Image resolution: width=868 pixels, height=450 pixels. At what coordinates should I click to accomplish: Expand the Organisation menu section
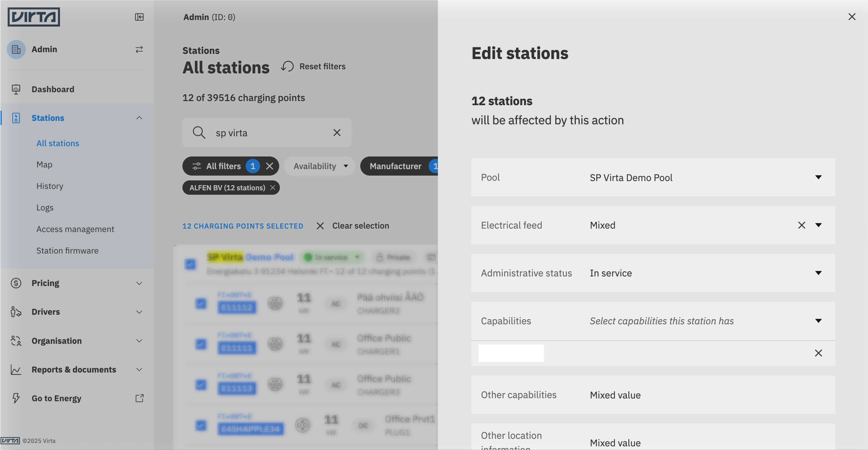[x=139, y=341]
